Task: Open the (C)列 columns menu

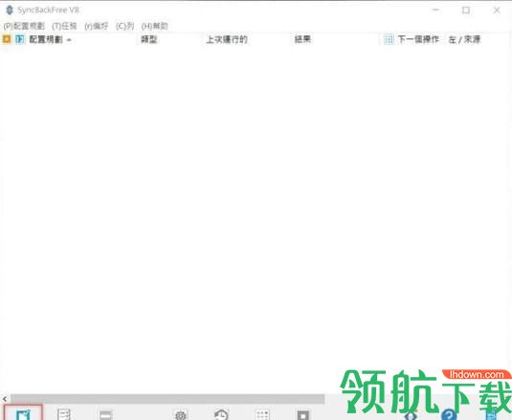Action: point(124,26)
